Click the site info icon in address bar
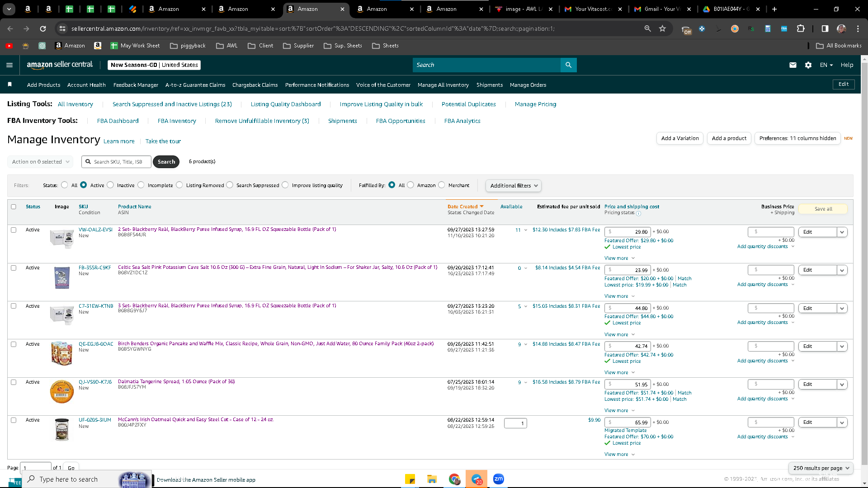This screenshot has width=868, height=488. tap(63, 28)
